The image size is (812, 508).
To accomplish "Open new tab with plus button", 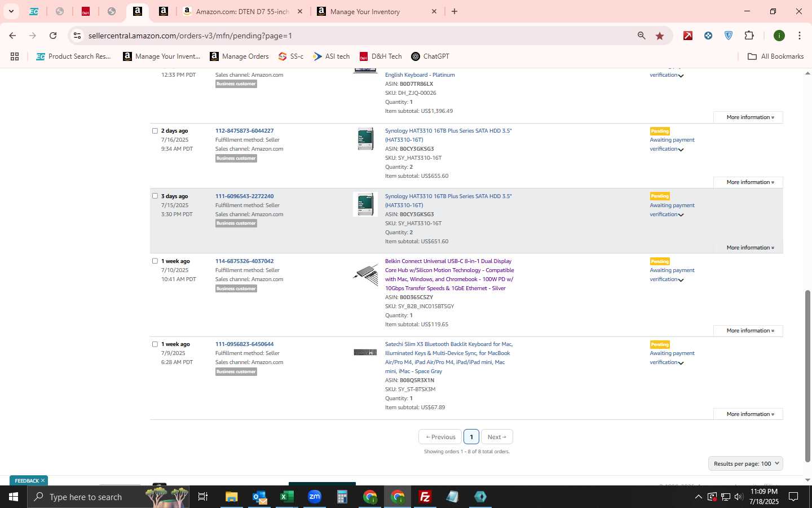I will tap(454, 11).
